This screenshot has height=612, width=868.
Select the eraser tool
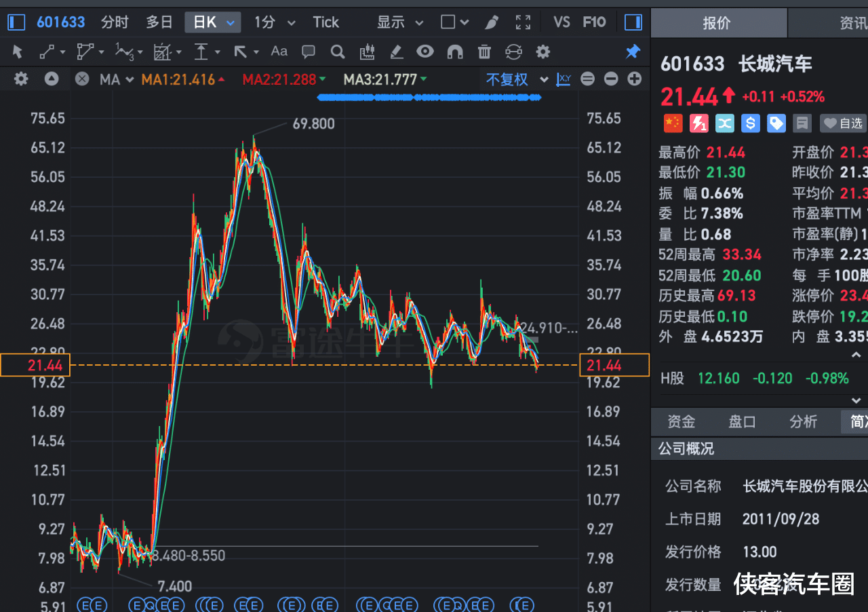point(397,52)
